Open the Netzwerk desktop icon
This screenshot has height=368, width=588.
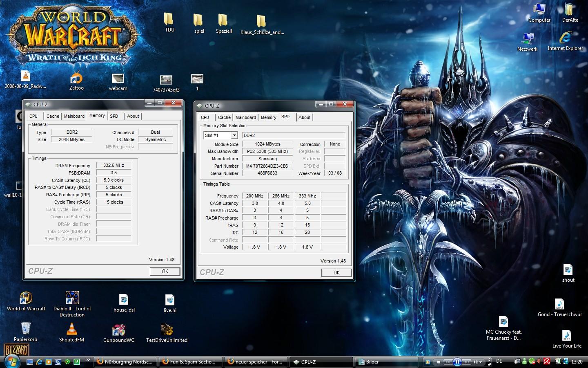point(527,42)
